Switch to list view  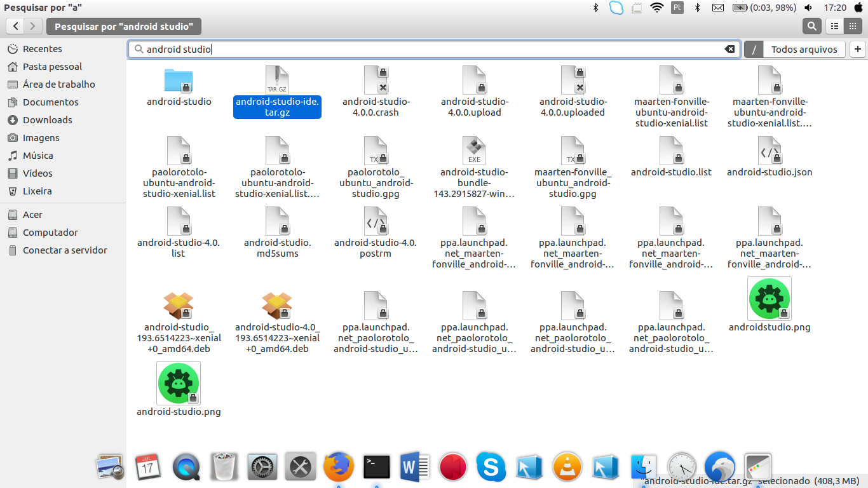835,26
